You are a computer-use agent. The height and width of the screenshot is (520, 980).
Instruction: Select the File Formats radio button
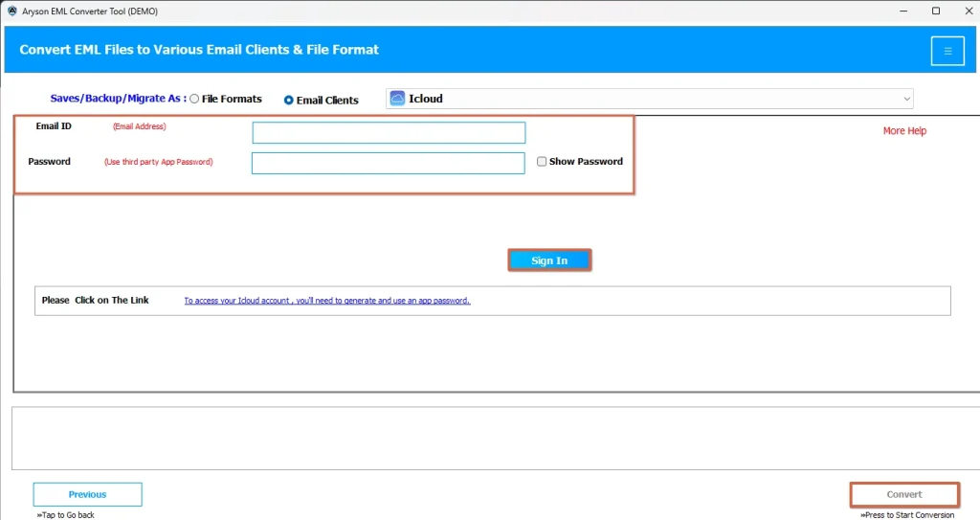195,99
